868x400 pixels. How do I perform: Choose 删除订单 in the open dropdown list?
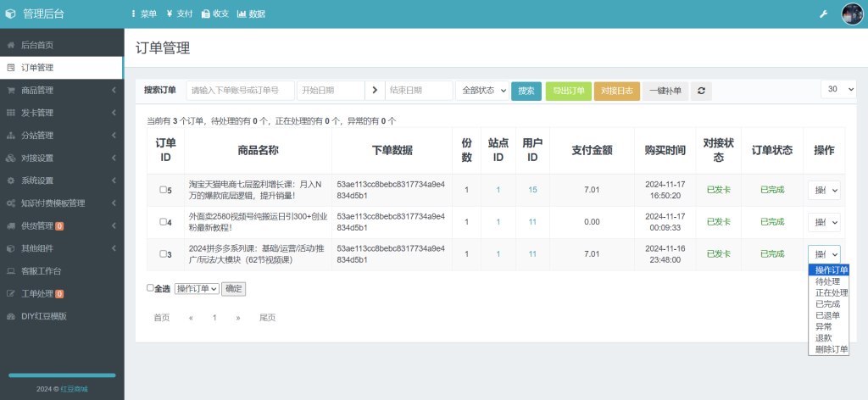coord(829,350)
